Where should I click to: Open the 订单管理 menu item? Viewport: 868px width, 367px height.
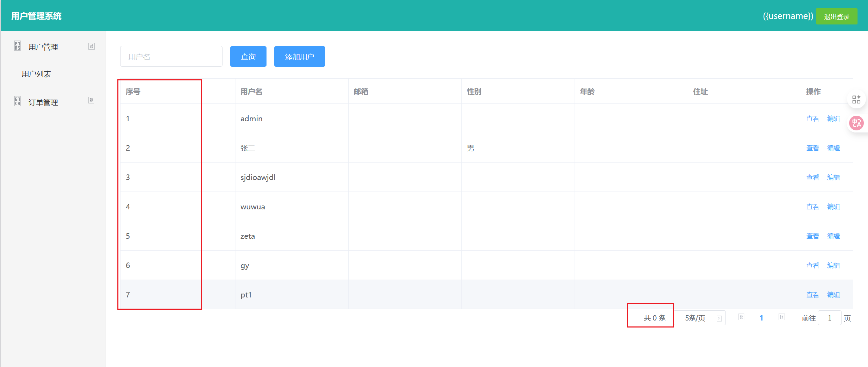point(43,102)
